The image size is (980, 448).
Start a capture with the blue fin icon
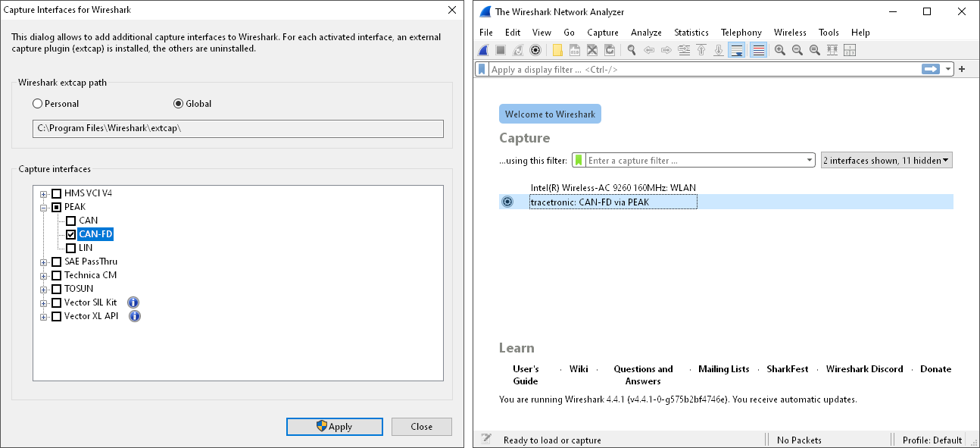click(482, 50)
